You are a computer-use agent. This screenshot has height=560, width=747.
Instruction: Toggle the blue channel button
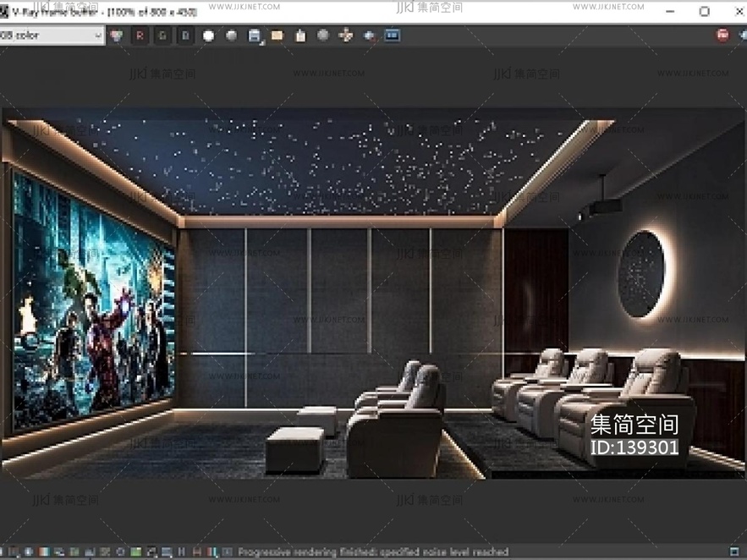[185, 36]
